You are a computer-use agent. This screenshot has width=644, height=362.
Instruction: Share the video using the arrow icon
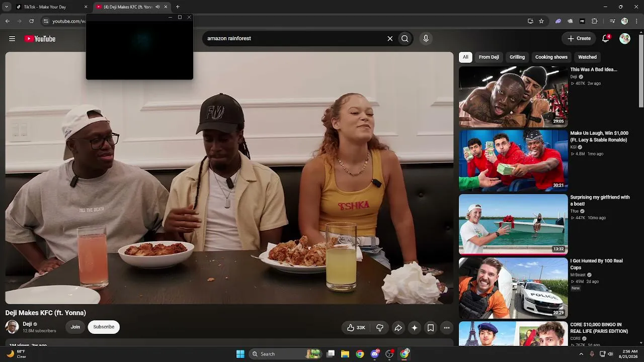tap(398, 328)
